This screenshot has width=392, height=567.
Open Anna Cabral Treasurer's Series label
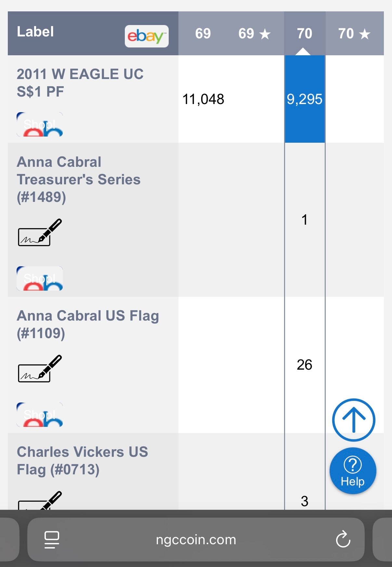(78, 179)
